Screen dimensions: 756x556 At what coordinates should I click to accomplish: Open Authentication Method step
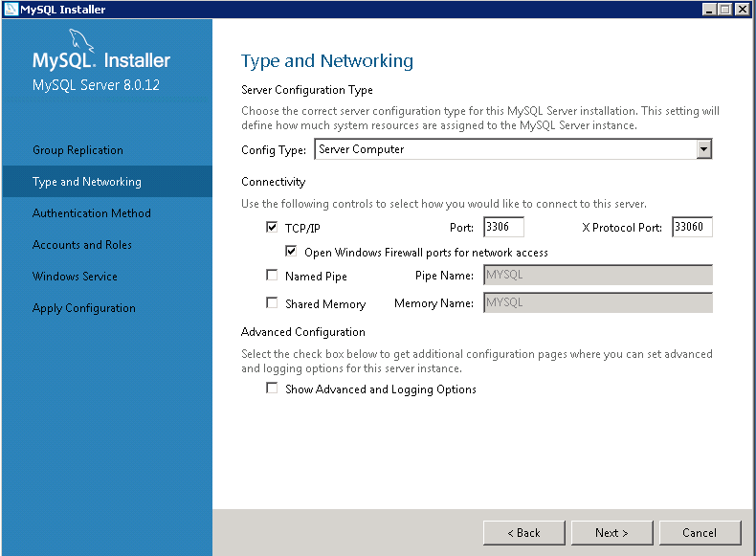[92, 213]
